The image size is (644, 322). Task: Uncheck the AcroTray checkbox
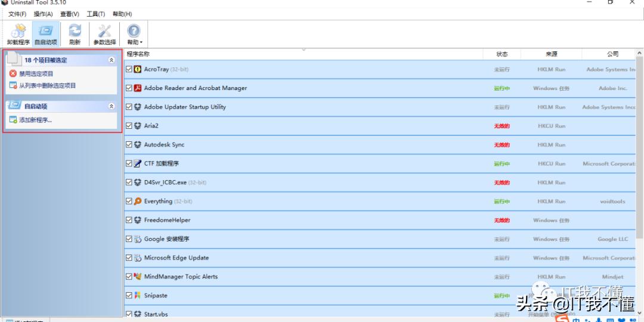pos(129,69)
